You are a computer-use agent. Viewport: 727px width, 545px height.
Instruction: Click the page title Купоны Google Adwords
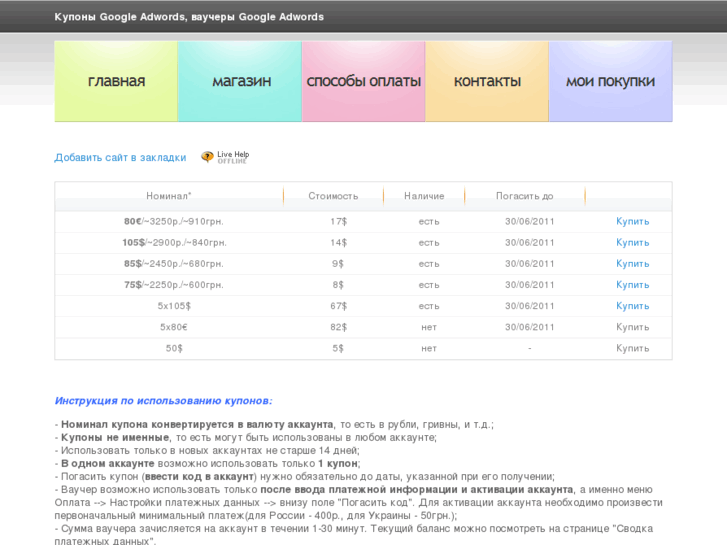(x=189, y=17)
